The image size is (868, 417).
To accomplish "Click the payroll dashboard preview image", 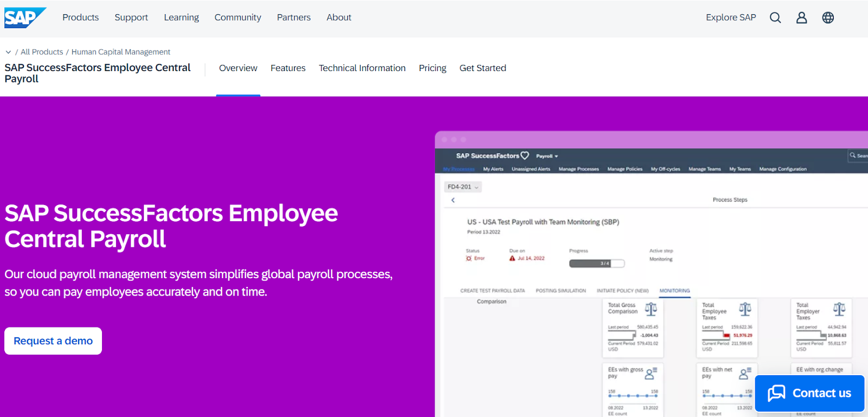I will [x=651, y=271].
